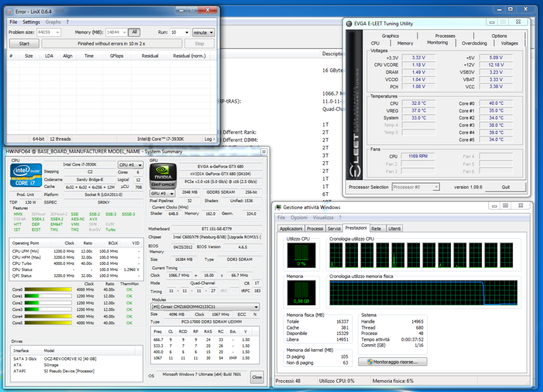Click the Core4 usage bar in HWiNFO

click(x=48, y=316)
